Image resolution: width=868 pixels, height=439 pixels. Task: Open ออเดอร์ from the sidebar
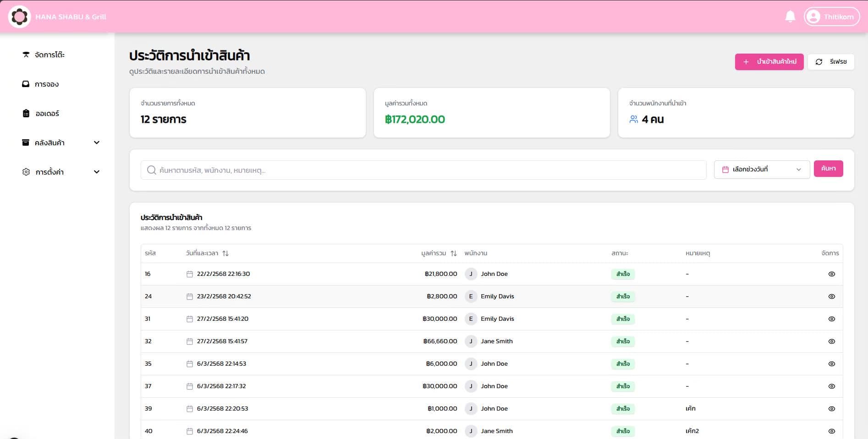click(47, 114)
